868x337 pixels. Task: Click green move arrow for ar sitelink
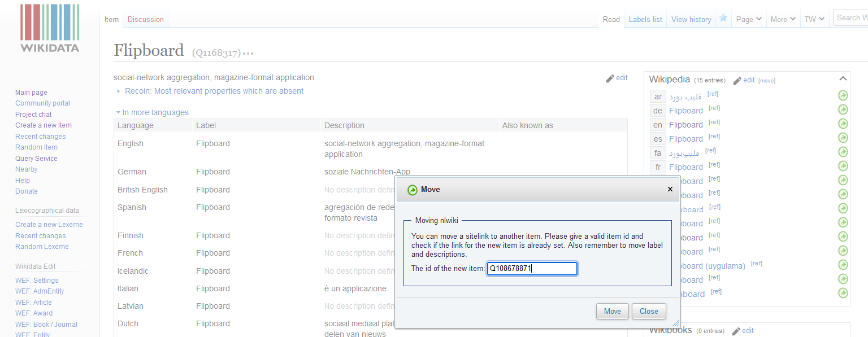(x=843, y=95)
